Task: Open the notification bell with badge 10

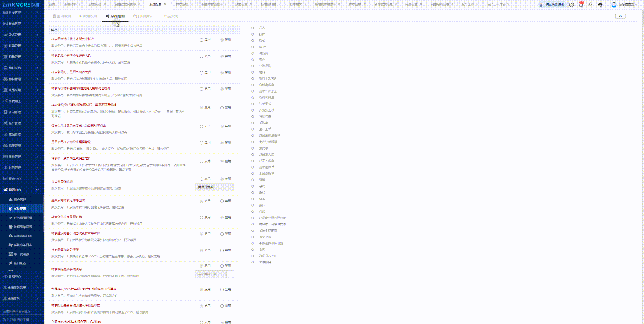Action: click(581, 5)
